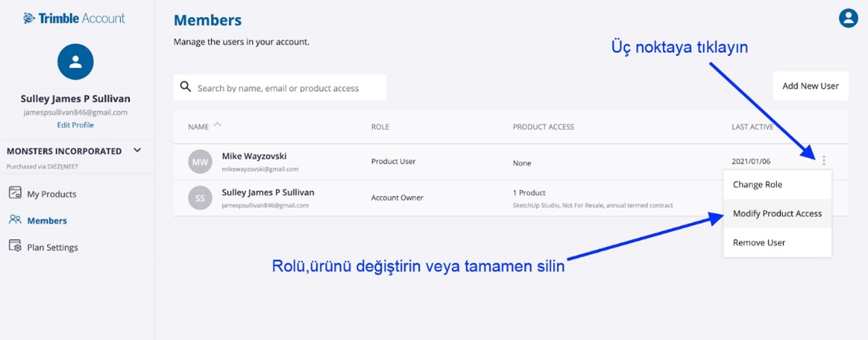
Task: Click the Plan Settings gear icon
Action: click(15, 247)
